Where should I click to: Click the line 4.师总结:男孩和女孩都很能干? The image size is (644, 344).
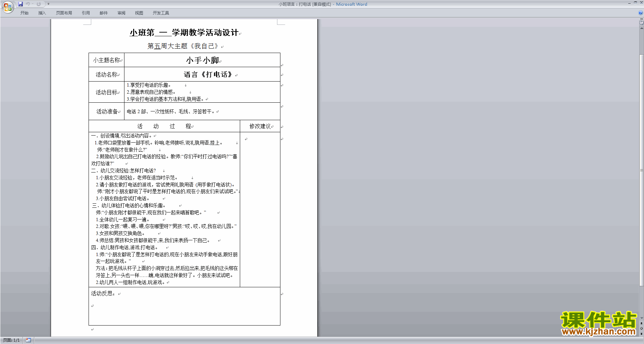pyautogui.click(x=153, y=240)
